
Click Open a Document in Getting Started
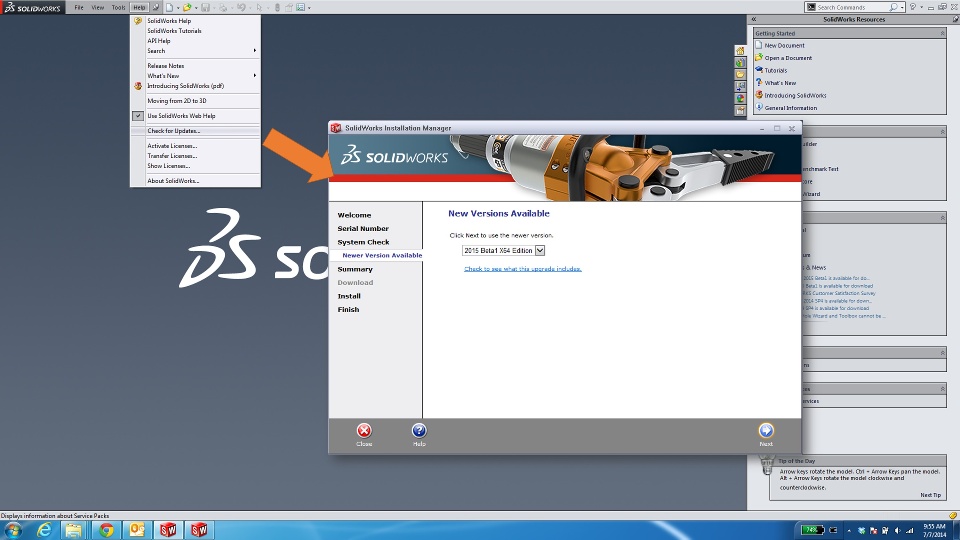pyautogui.click(x=788, y=58)
